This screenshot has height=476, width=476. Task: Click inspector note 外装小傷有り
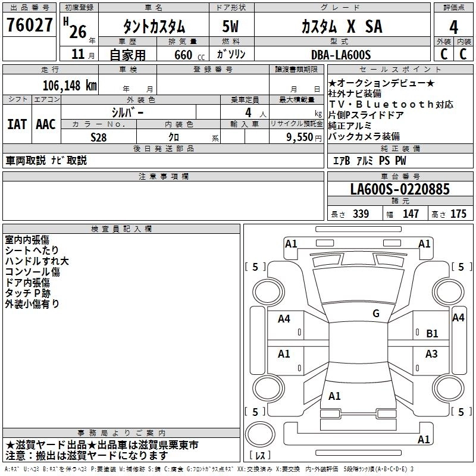pyautogui.click(x=32, y=304)
